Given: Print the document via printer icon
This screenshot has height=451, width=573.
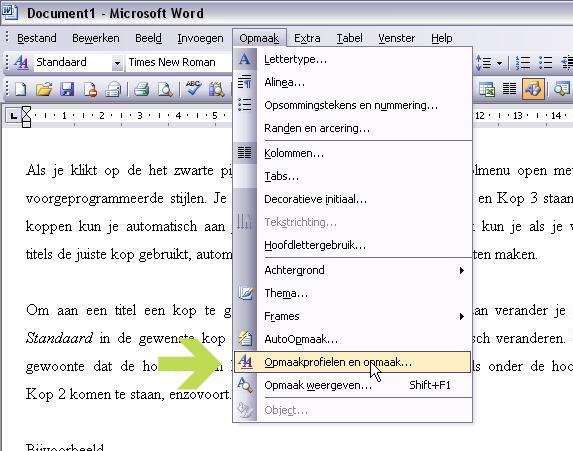Looking at the screenshot, I should click(142, 89).
